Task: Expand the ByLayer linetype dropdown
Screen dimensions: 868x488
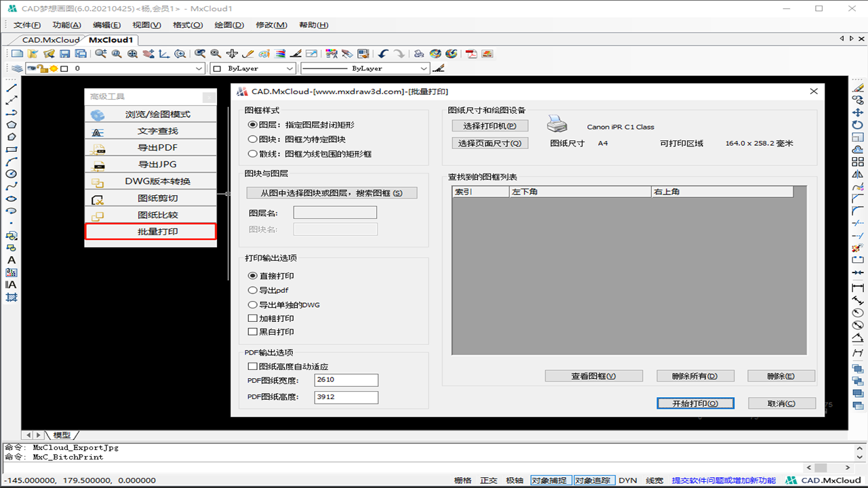Action: click(x=424, y=68)
